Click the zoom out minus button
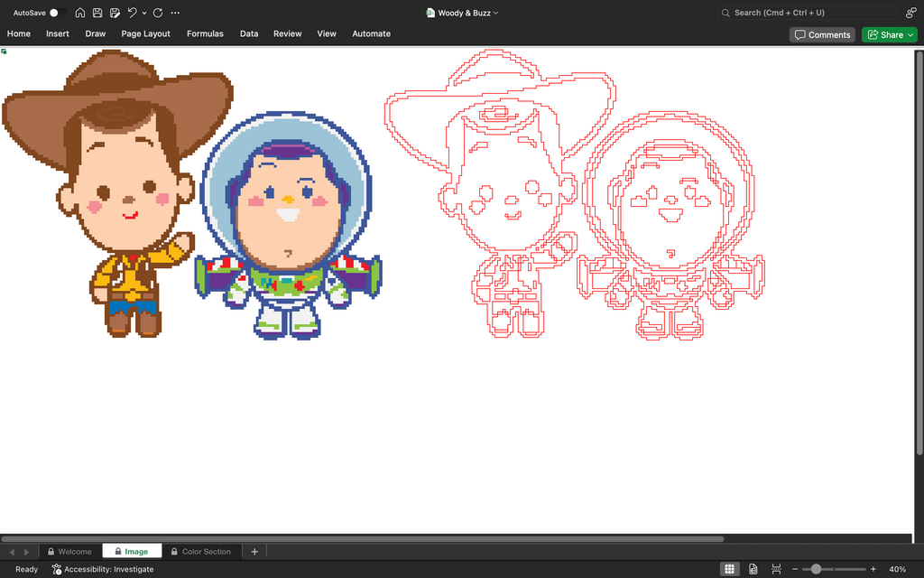This screenshot has width=924, height=578. point(795,569)
